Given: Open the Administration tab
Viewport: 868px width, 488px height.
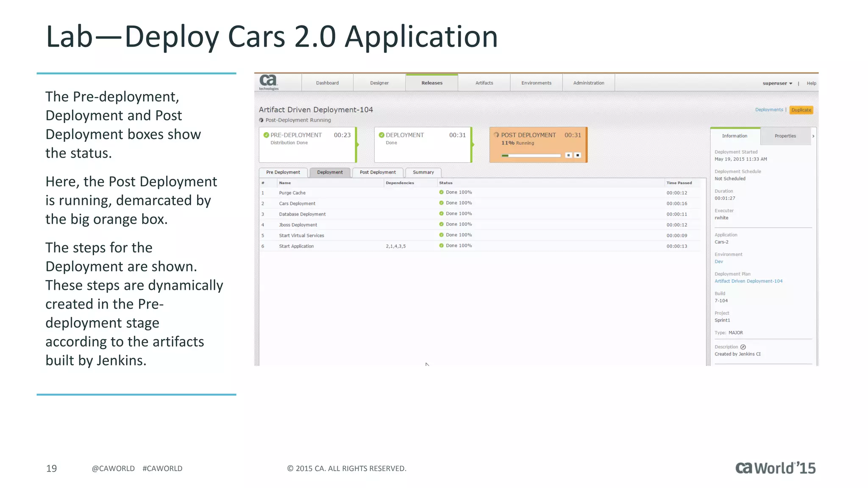Looking at the screenshot, I should [589, 83].
